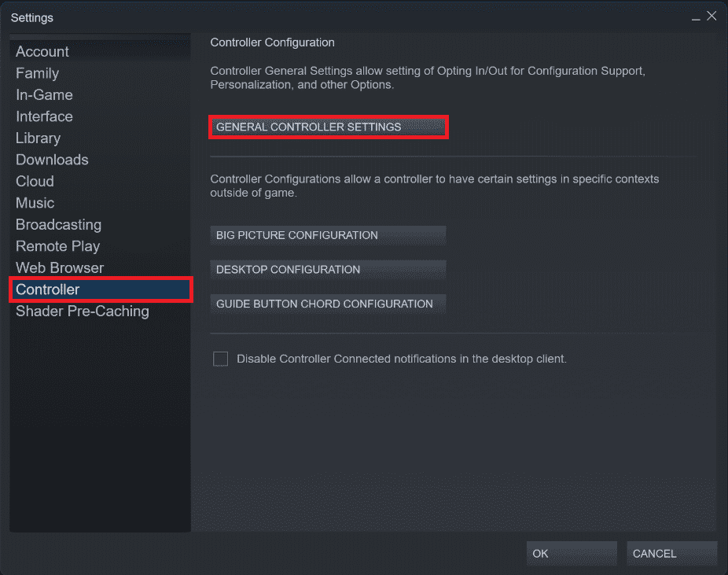Open Broadcasting settings
Image resolution: width=728 pixels, height=575 pixels.
point(58,224)
